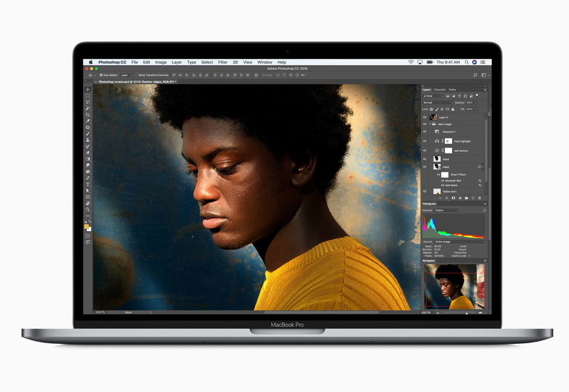Open the Navigator panel options menu

(x=485, y=260)
